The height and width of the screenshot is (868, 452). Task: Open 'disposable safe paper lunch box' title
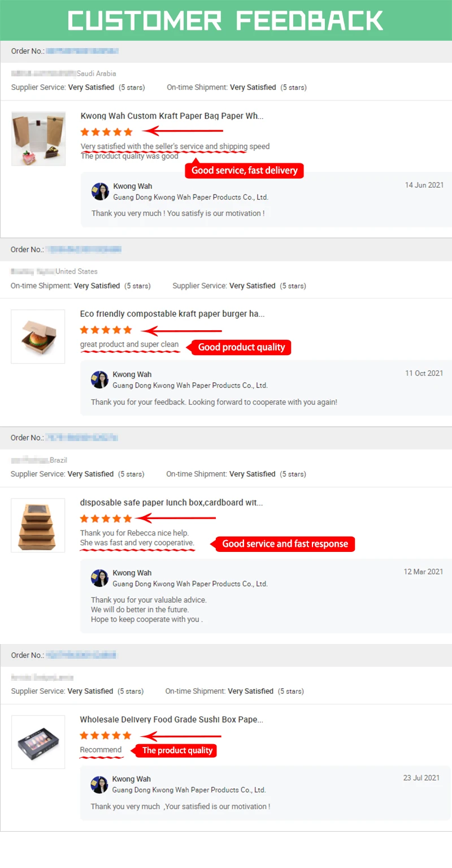pos(171,503)
